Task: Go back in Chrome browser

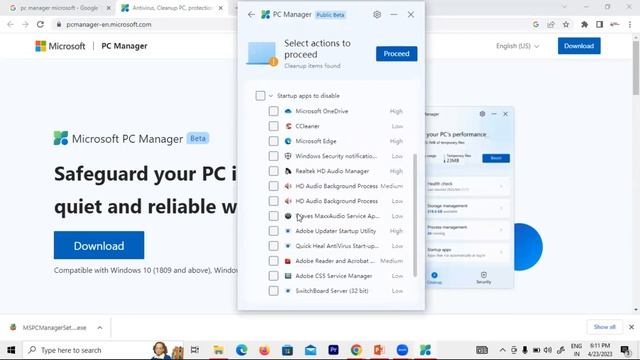Action: [10, 24]
